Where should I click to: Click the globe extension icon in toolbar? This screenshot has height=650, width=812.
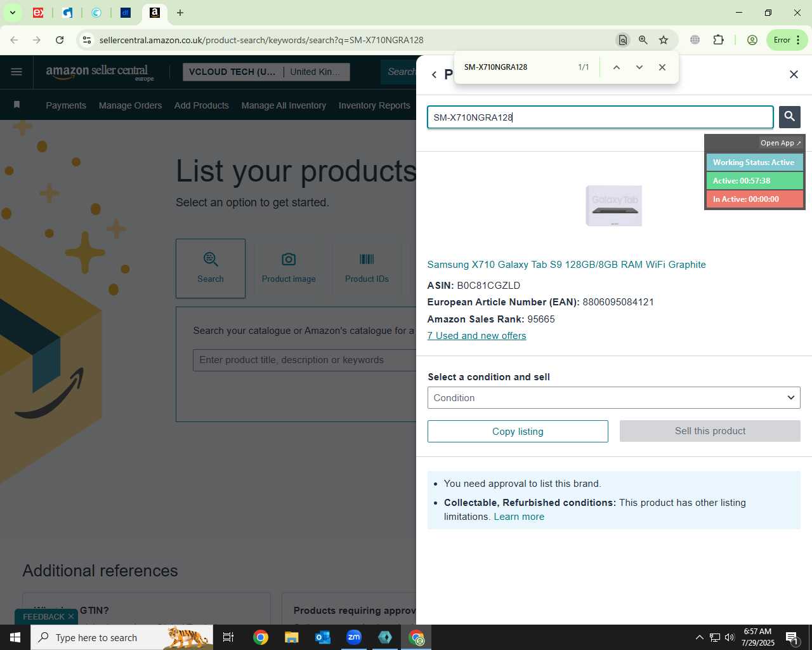695,40
